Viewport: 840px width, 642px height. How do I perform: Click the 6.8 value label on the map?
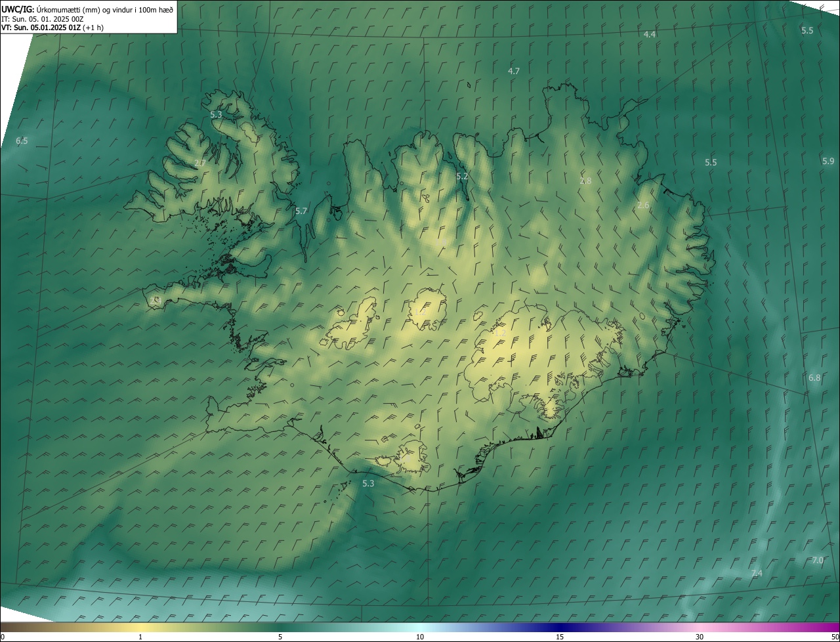tap(814, 378)
